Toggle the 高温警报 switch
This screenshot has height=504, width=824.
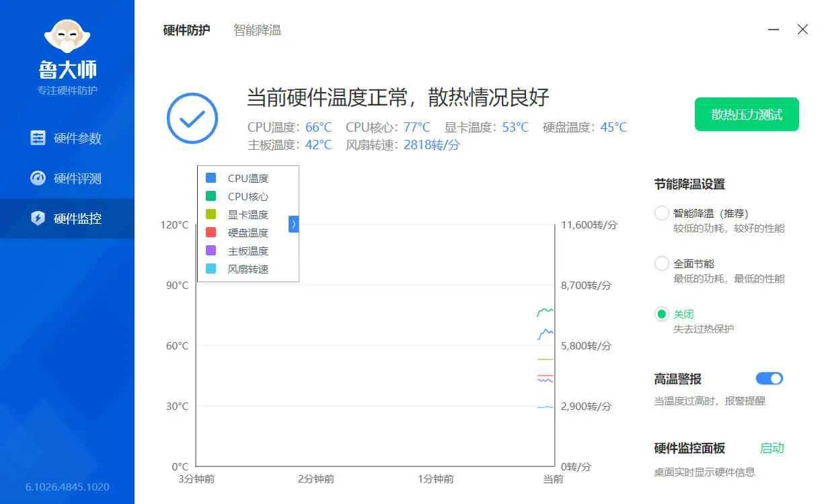pos(770,378)
